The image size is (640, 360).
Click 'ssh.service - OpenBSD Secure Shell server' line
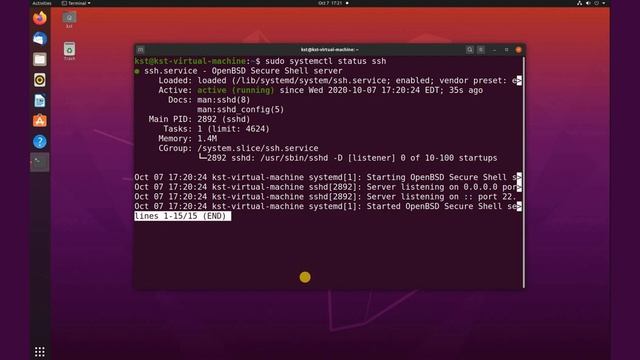pos(243,71)
